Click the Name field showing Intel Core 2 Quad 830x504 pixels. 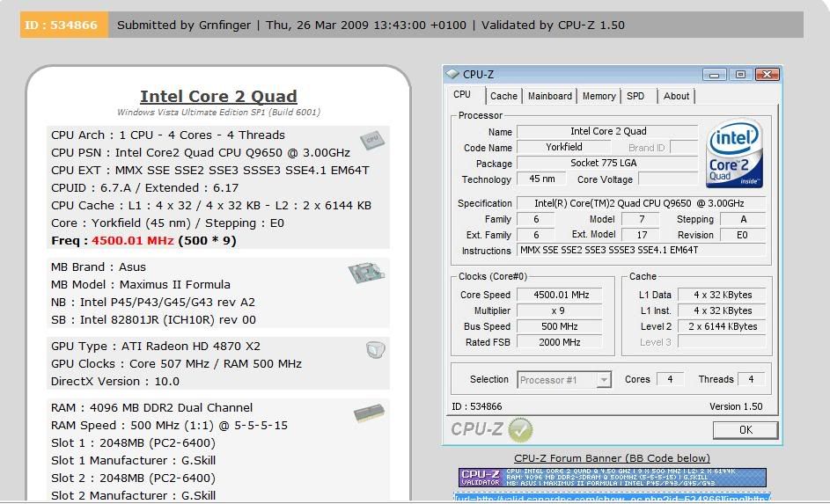607,131
